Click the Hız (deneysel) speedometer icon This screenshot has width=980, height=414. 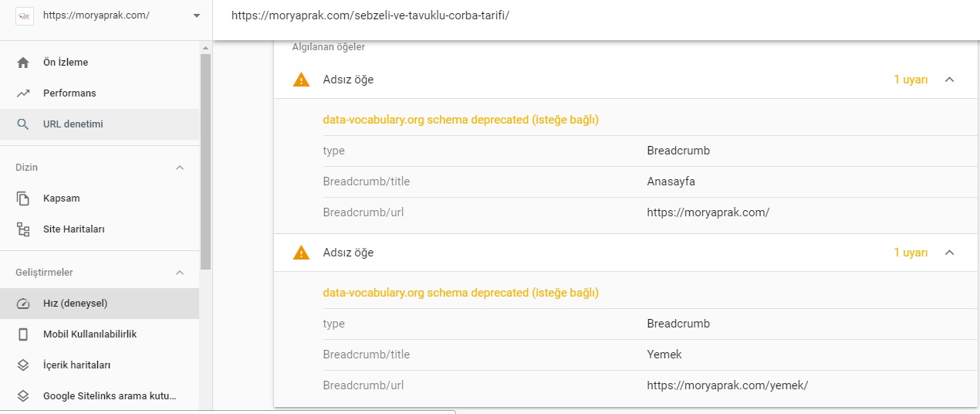coord(23,304)
